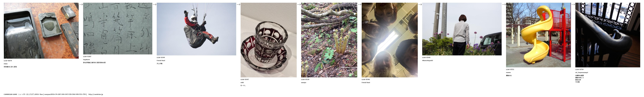Image resolution: width=644 pixels, height=97 pixels.
Task: Click the LEAF 0187 label
Action: pos(87,57)
